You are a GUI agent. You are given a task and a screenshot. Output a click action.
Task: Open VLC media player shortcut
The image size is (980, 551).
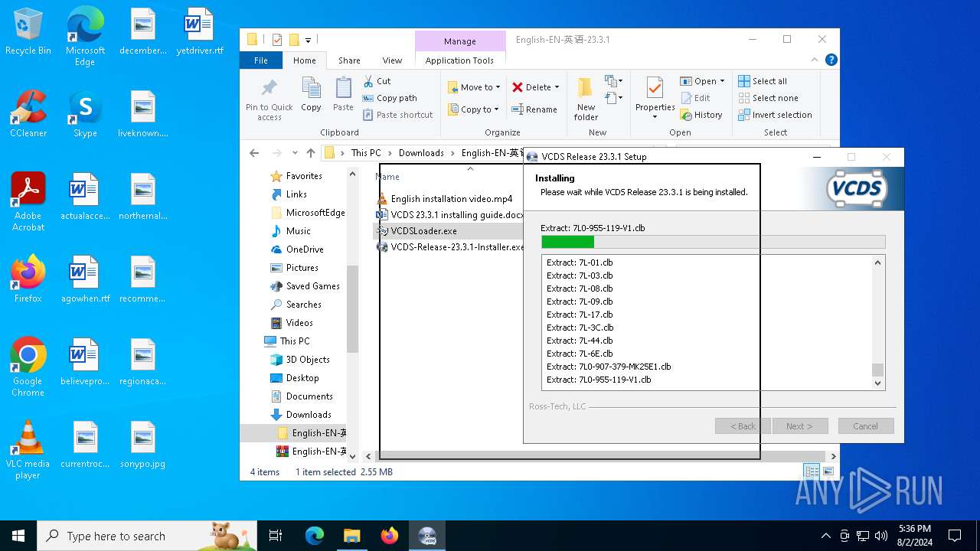point(28,450)
